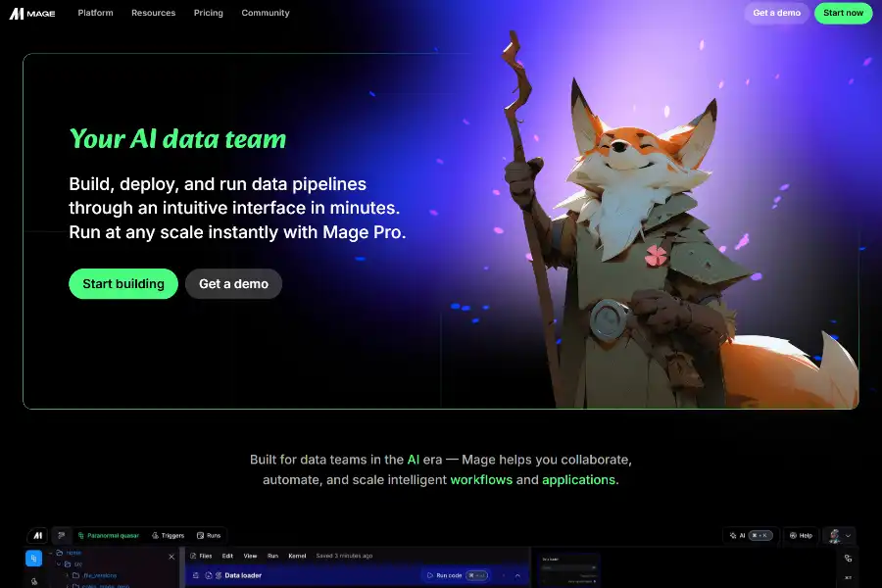882x588 pixels.
Task: Click the Data loader block title
Action: coord(243,575)
